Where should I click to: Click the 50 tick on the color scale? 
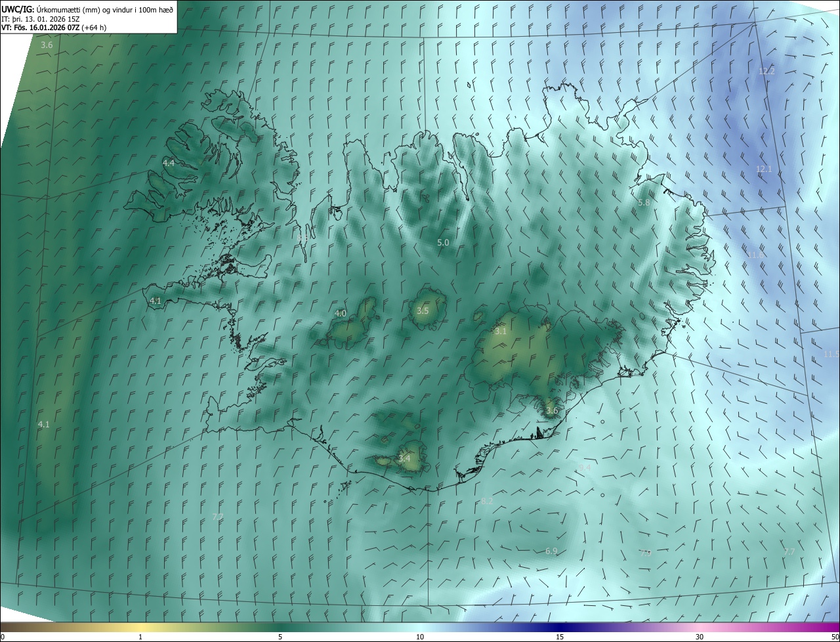[x=835, y=637]
